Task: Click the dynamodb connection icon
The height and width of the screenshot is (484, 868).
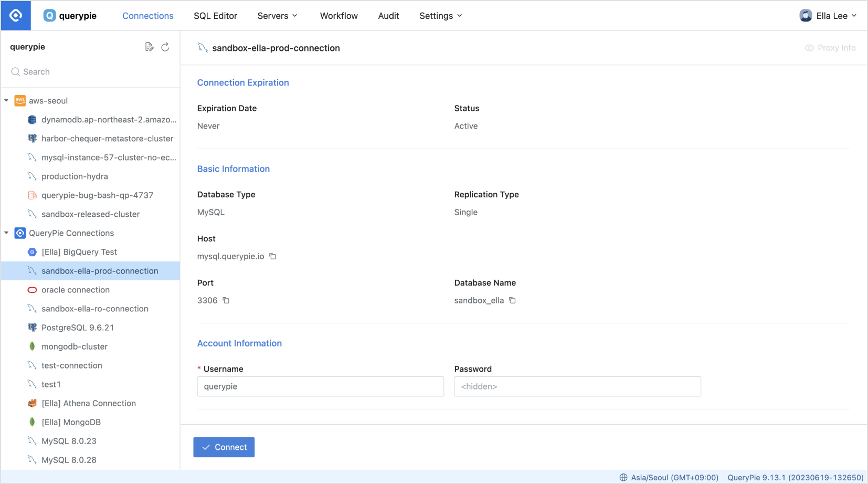Action: pyautogui.click(x=32, y=120)
